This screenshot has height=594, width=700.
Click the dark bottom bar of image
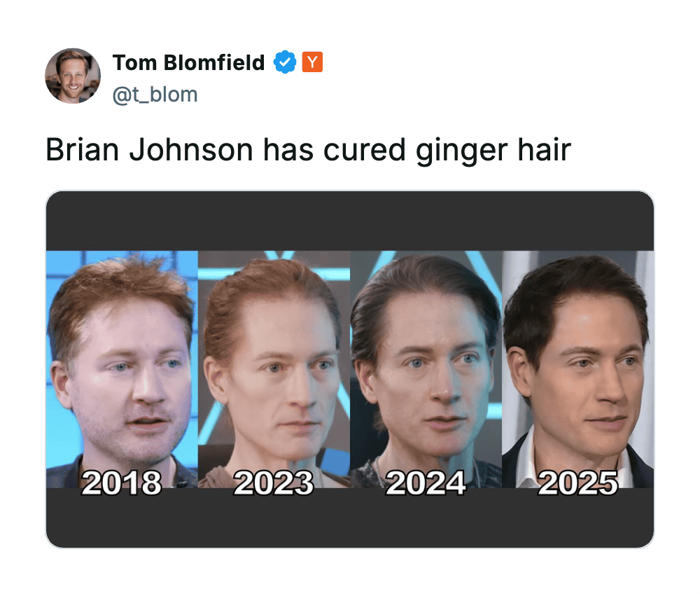coord(350,518)
